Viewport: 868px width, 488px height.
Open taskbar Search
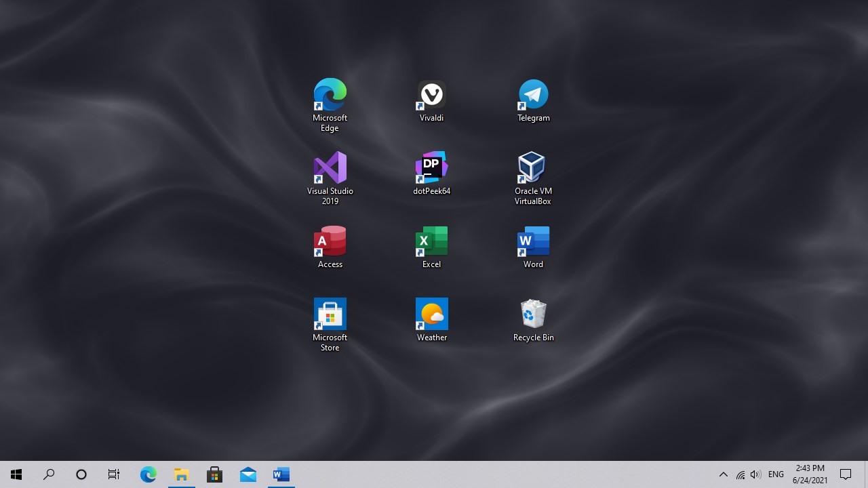click(49, 474)
